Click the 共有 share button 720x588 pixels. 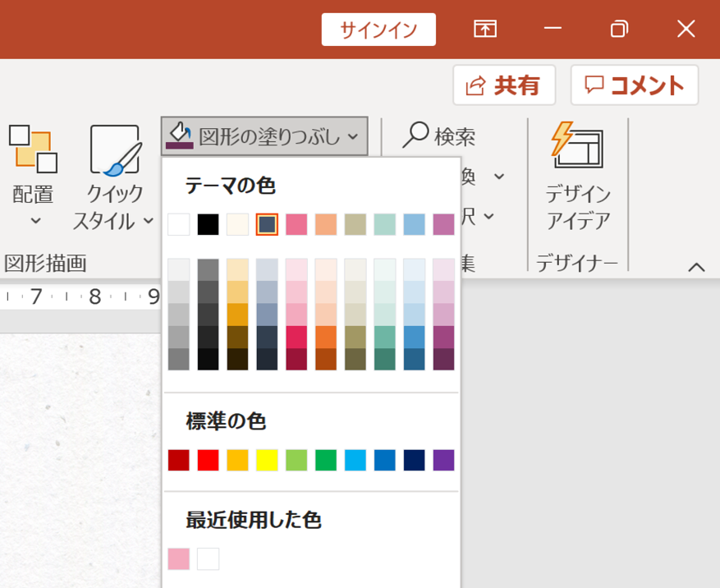point(504,85)
